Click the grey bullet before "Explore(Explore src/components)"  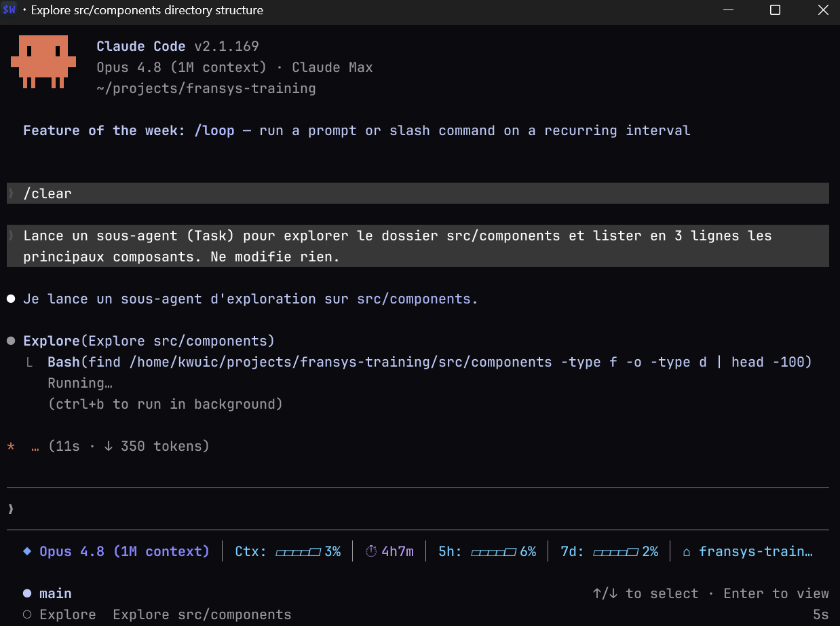[11, 342]
